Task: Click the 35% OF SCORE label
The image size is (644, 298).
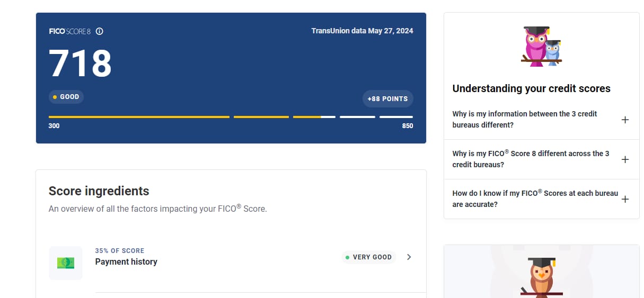Action: (x=119, y=251)
